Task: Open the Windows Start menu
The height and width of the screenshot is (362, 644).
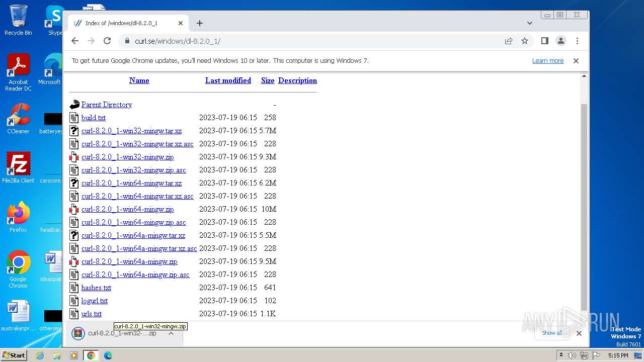Action: [x=14, y=355]
